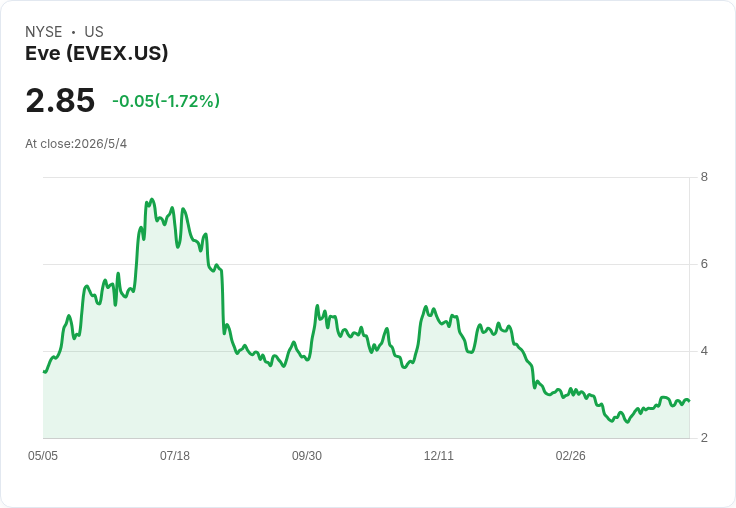Screen dimensions: 736x508
Task: Click the 02/26 x-axis date label
Action: click(570, 455)
